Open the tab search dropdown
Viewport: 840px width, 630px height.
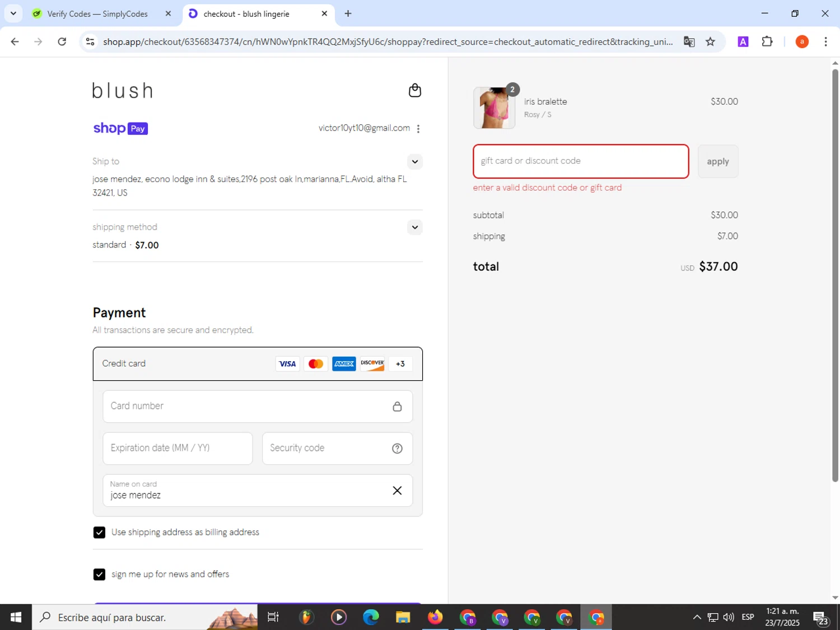(13, 13)
